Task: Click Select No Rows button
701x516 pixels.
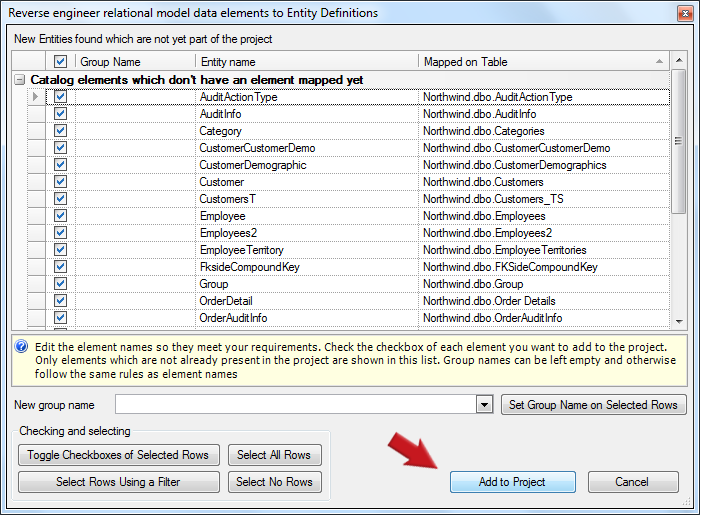Action: click(274, 482)
